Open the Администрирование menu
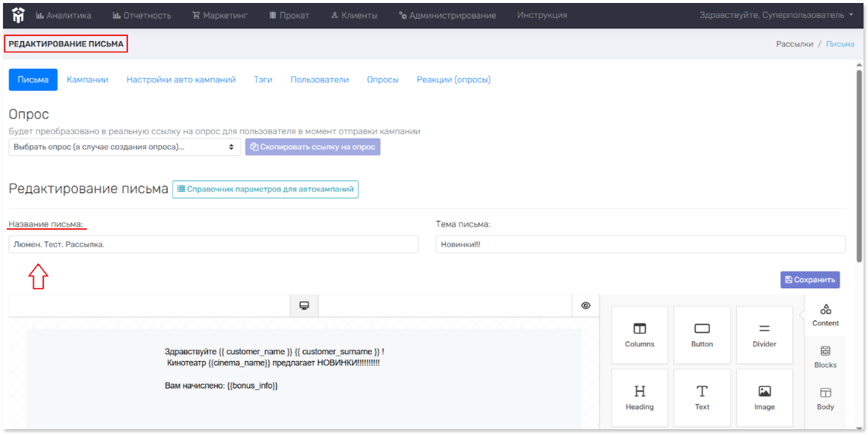Image resolution: width=868 pixels, height=435 pixels. (x=447, y=15)
